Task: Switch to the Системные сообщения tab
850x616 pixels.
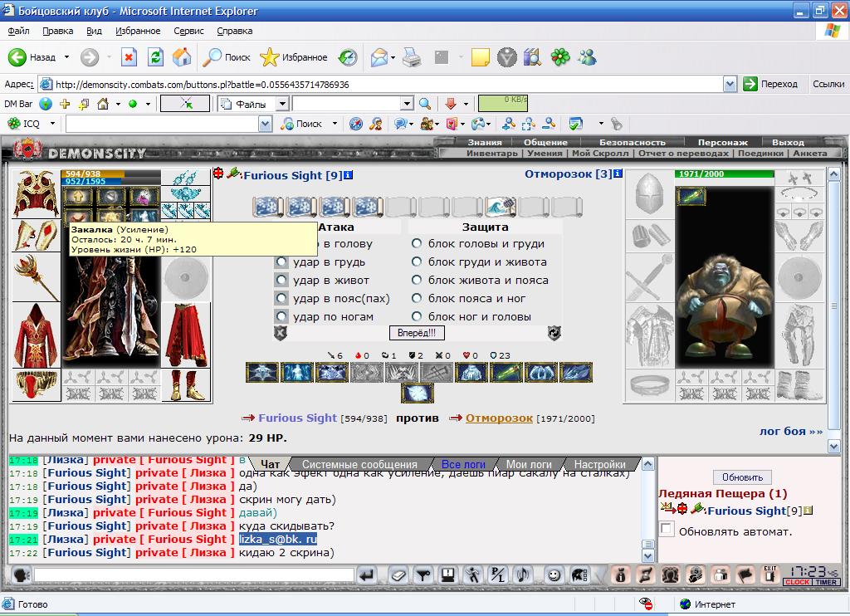Action: coord(359,464)
